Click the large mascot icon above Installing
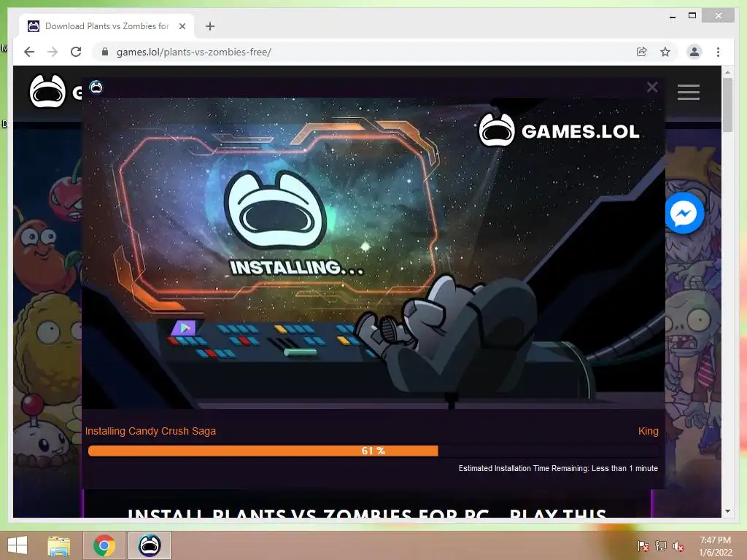Screen dimensions: 747x560 (275, 211)
